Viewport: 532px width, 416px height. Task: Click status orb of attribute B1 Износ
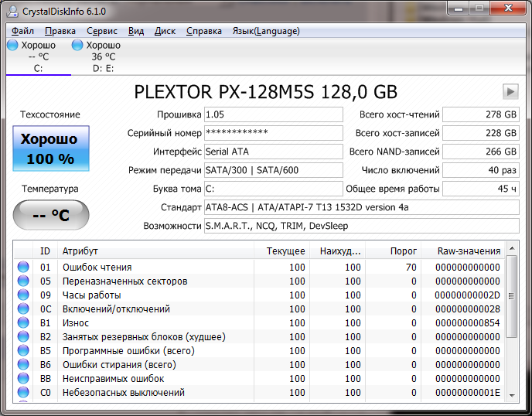23,322
